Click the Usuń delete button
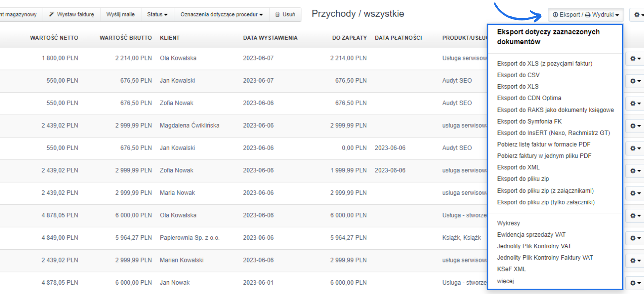Viewport: 644px width, 294px height. 285,14
